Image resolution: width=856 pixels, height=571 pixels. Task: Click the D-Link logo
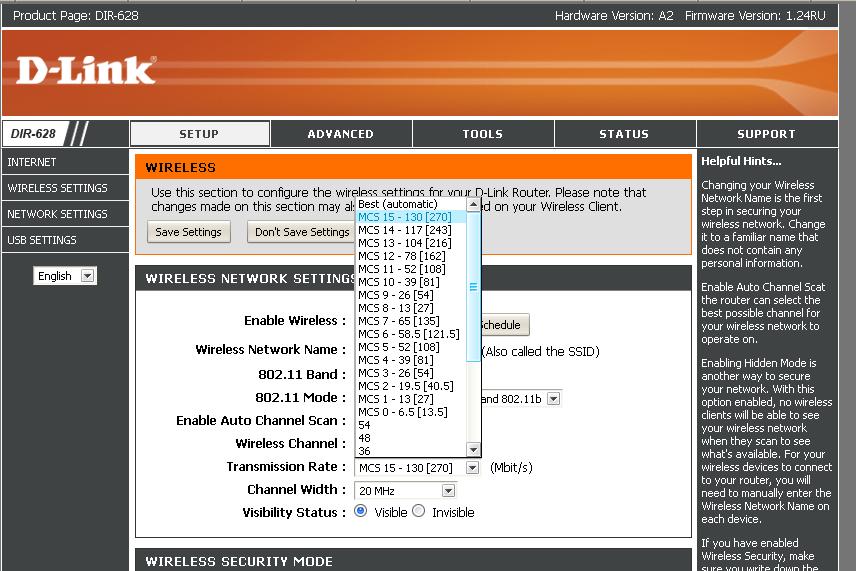pyautogui.click(x=86, y=71)
